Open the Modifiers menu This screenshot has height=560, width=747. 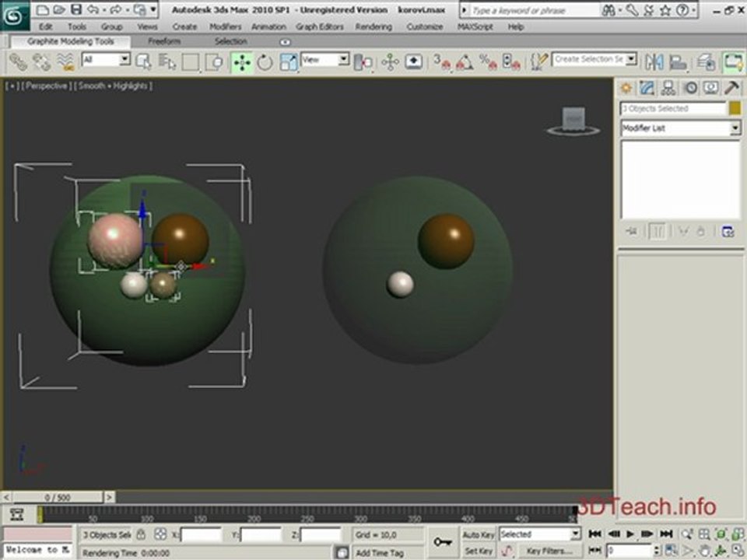point(226,26)
